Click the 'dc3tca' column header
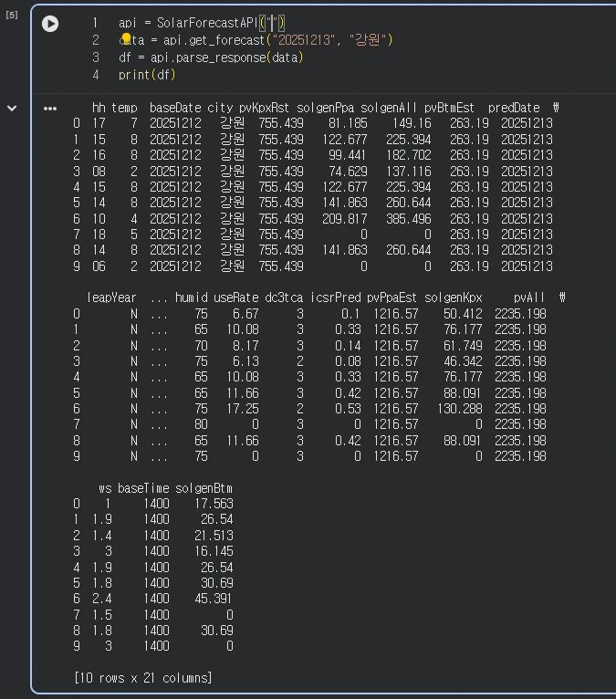Viewport: 616px width, 699px height. pyautogui.click(x=284, y=297)
